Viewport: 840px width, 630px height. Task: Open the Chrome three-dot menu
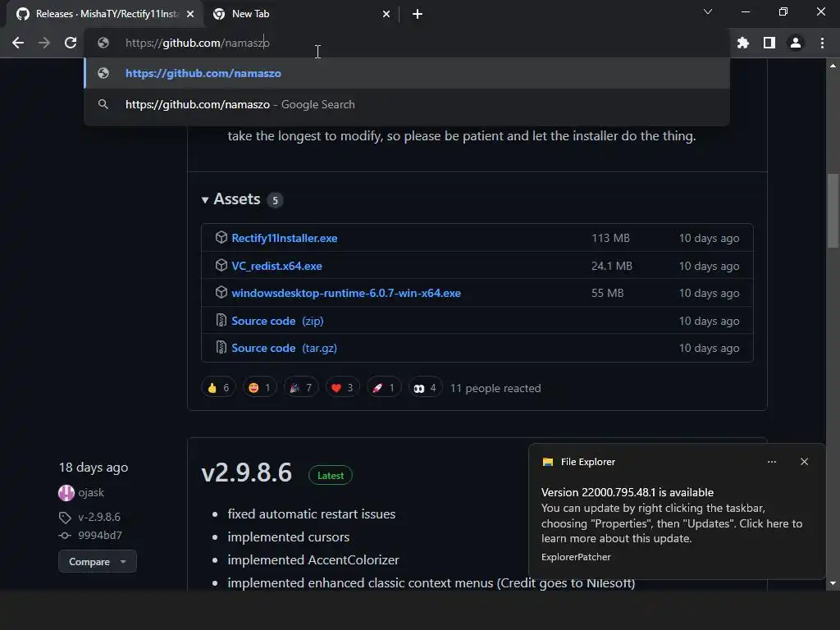(822, 43)
